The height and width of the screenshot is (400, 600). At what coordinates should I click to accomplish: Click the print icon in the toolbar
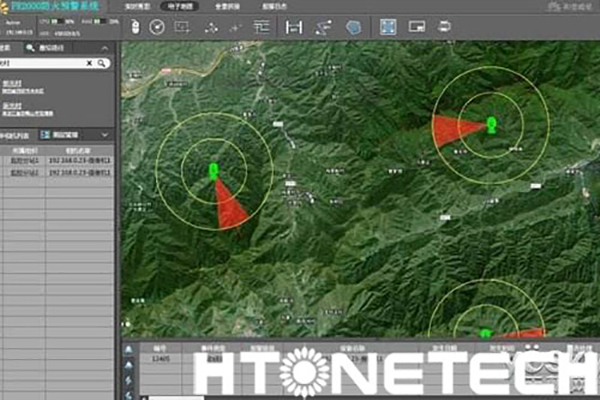[x=442, y=27]
